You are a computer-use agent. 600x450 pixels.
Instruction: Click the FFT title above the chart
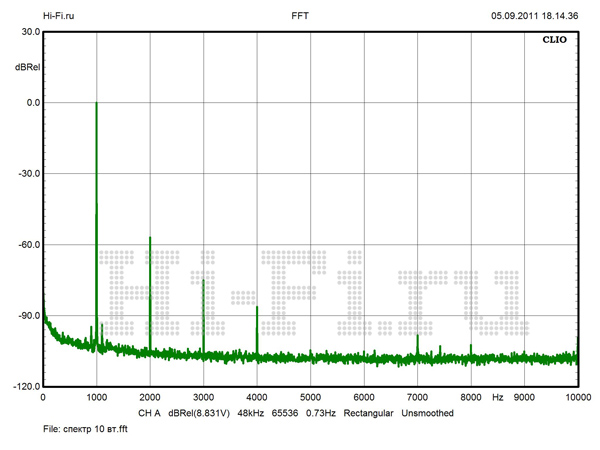coord(299,16)
